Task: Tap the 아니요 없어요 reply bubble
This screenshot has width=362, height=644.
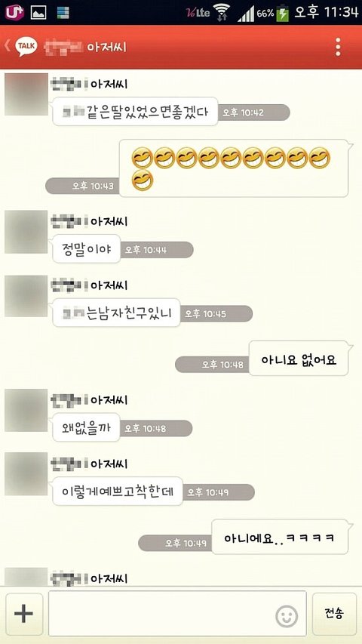Action: pos(300,358)
